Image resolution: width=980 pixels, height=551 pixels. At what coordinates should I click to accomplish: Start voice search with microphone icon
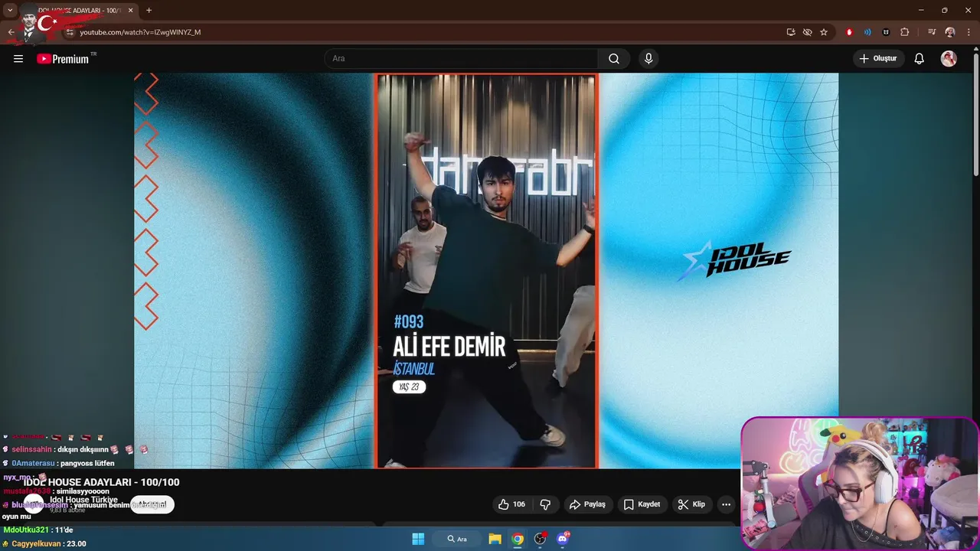(x=648, y=59)
